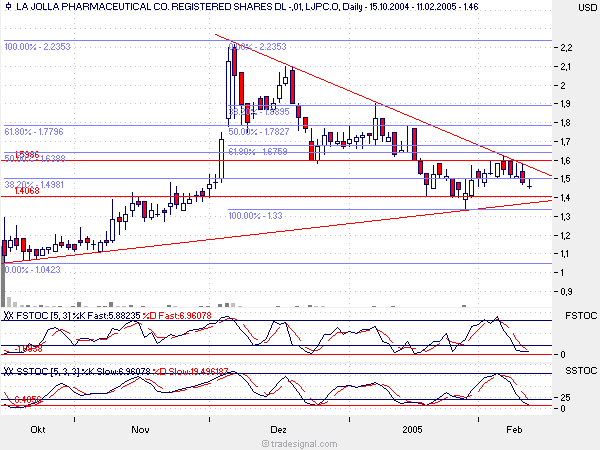Click the 1,6 price axis label
This screenshot has width=600, height=450.
(x=566, y=161)
